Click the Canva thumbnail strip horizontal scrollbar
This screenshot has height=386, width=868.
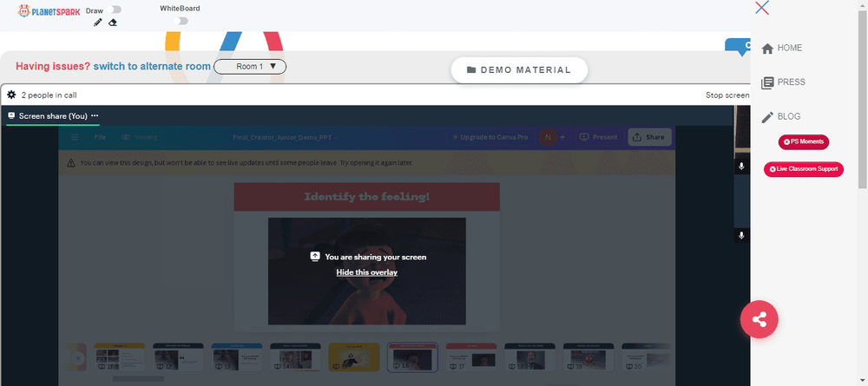pos(138,379)
